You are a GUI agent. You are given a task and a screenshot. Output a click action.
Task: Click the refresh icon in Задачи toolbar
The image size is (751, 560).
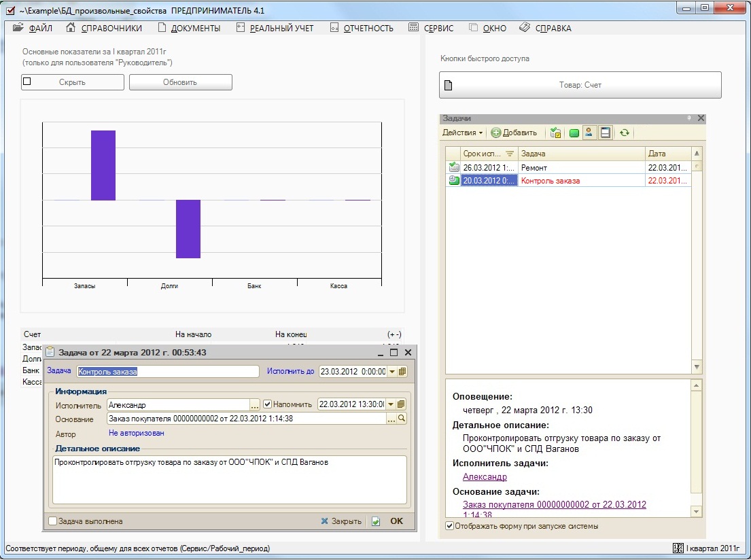point(624,133)
